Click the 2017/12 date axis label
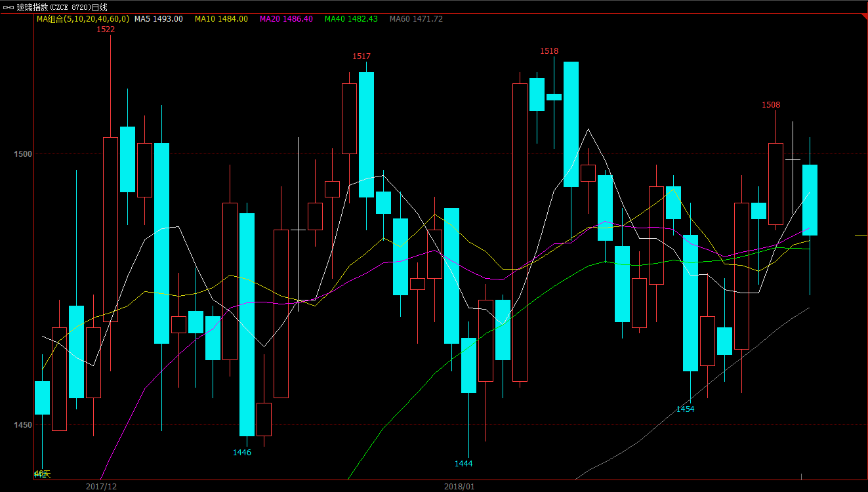 (102, 486)
